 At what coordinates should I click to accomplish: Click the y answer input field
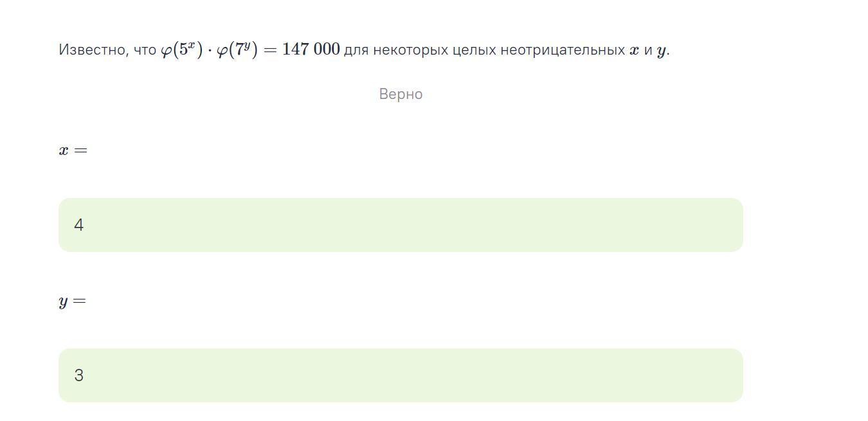(x=400, y=375)
